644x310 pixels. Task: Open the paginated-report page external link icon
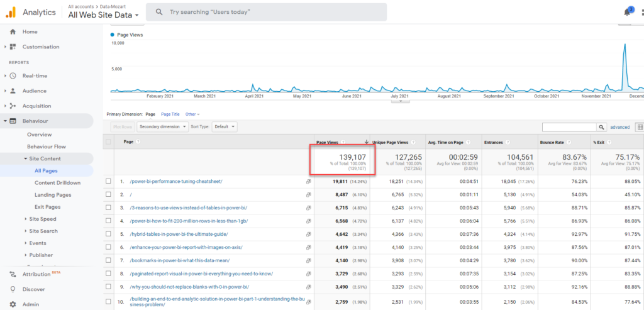coord(308,274)
